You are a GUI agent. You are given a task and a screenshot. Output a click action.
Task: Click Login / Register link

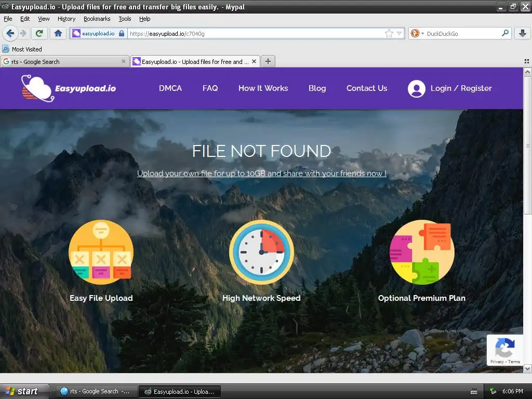click(461, 88)
